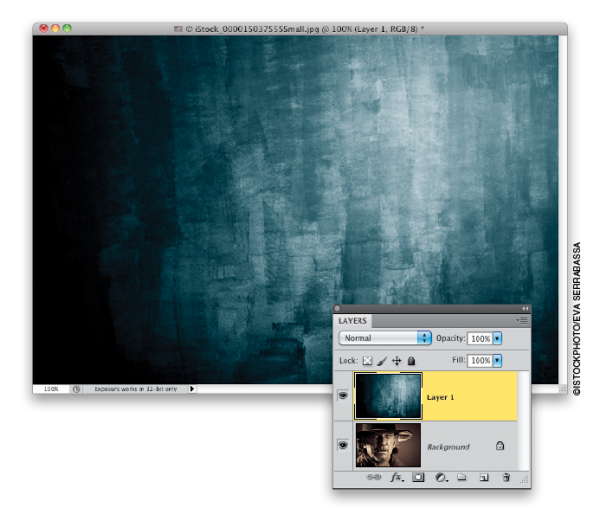The image size is (600, 514).
Task: Open status bar info arrow menu
Action: [192, 388]
